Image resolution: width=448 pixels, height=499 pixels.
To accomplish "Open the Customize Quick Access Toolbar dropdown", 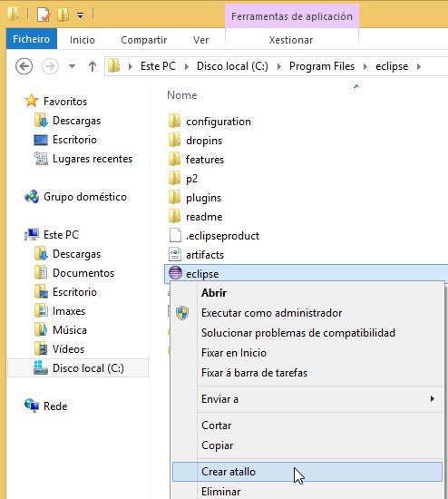I will 80,15.
